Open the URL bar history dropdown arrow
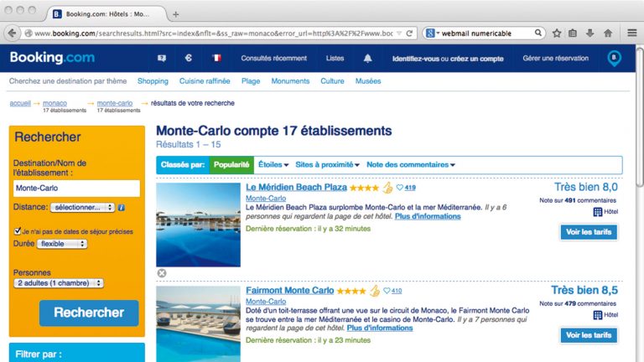Viewport: 644px width, 362px height. (399, 34)
